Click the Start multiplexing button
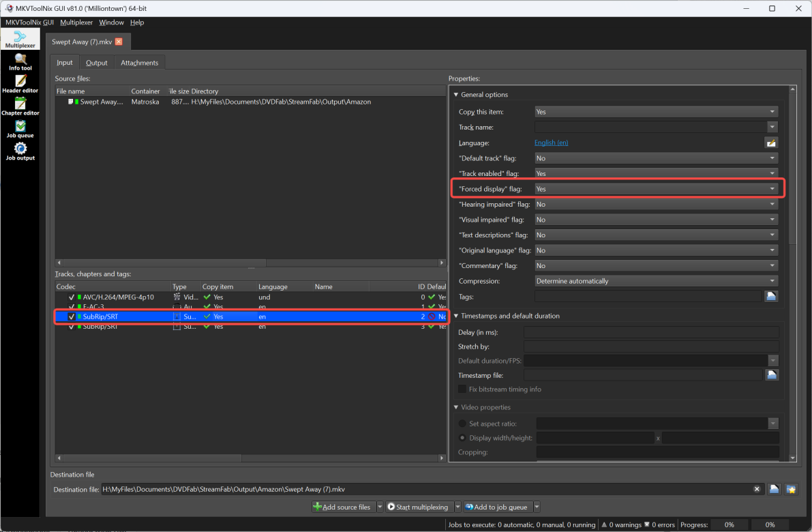The width and height of the screenshot is (812, 532). click(x=417, y=507)
